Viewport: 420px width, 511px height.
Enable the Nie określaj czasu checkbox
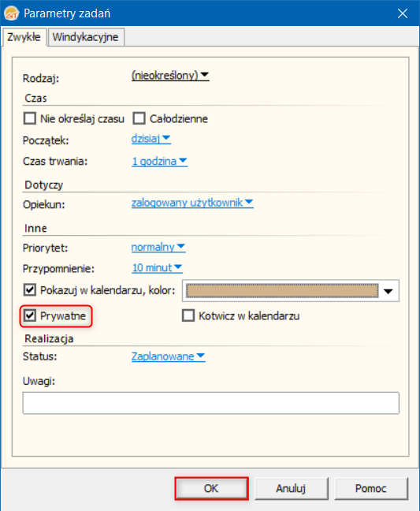click(x=30, y=118)
